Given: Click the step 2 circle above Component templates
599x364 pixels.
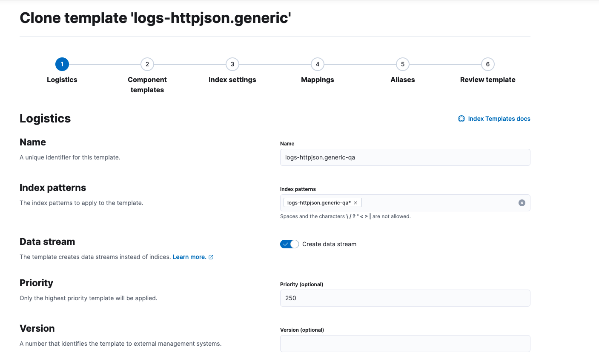Looking at the screenshot, I should tap(147, 64).
